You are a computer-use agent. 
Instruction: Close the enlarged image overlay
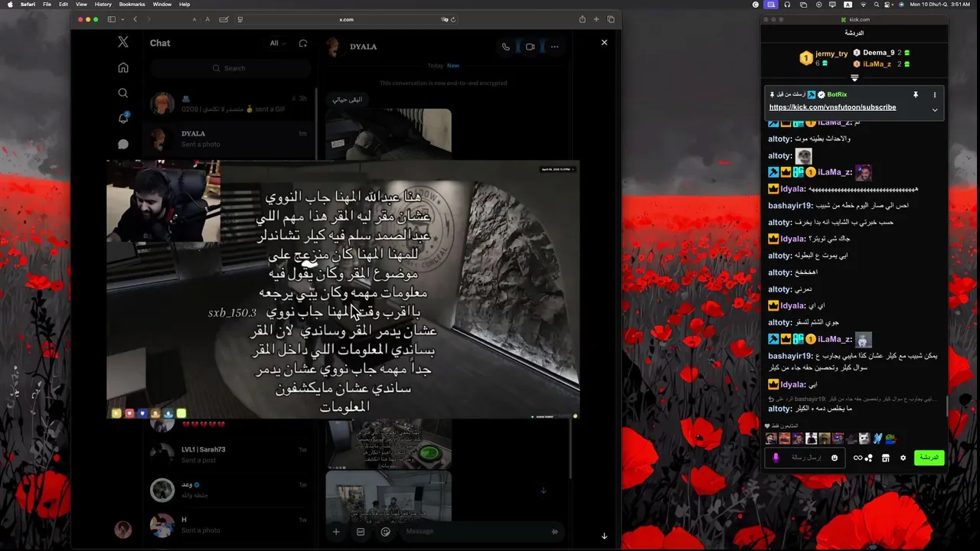click(x=604, y=43)
